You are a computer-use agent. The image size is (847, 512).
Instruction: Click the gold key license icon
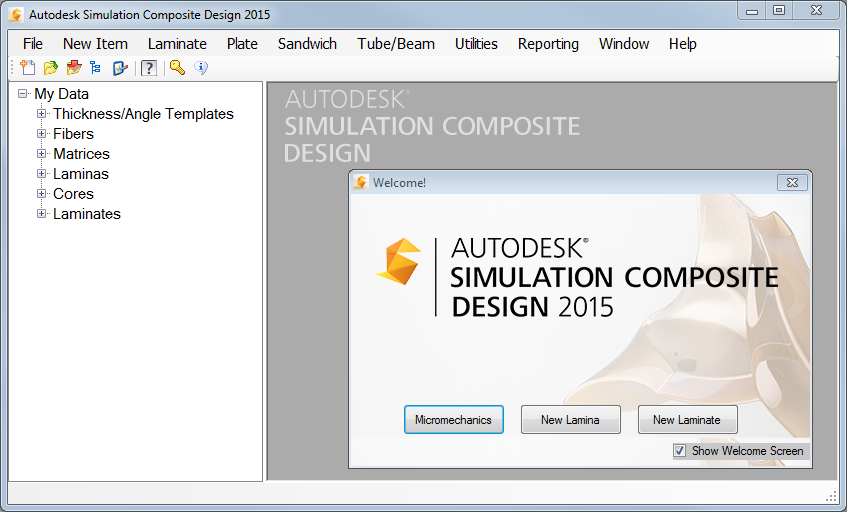point(177,68)
